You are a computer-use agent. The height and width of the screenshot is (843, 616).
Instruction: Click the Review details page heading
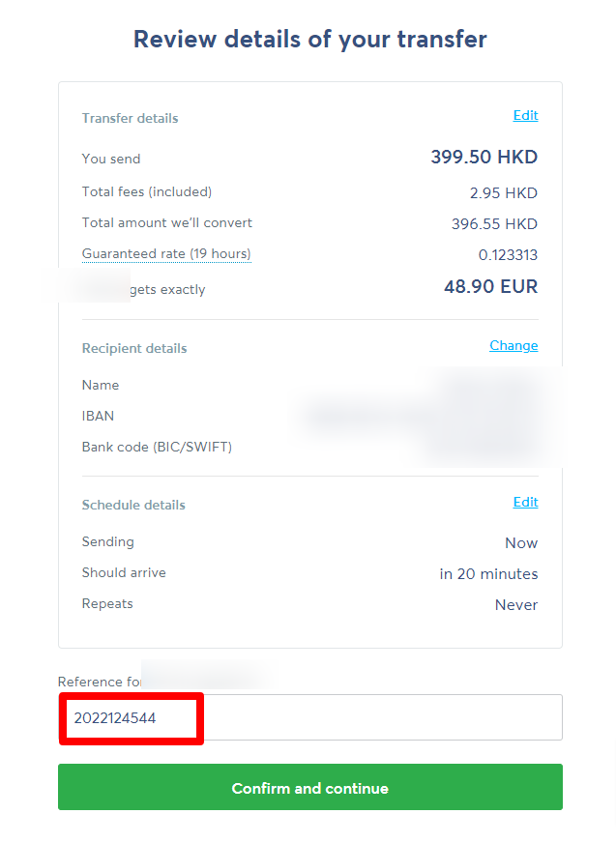pos(309,40)
